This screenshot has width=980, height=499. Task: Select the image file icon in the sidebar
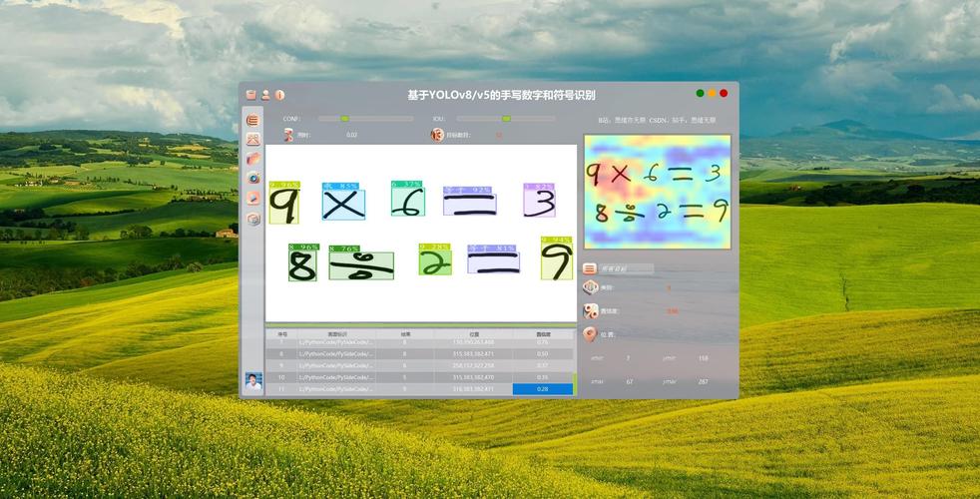pos(253,140)
